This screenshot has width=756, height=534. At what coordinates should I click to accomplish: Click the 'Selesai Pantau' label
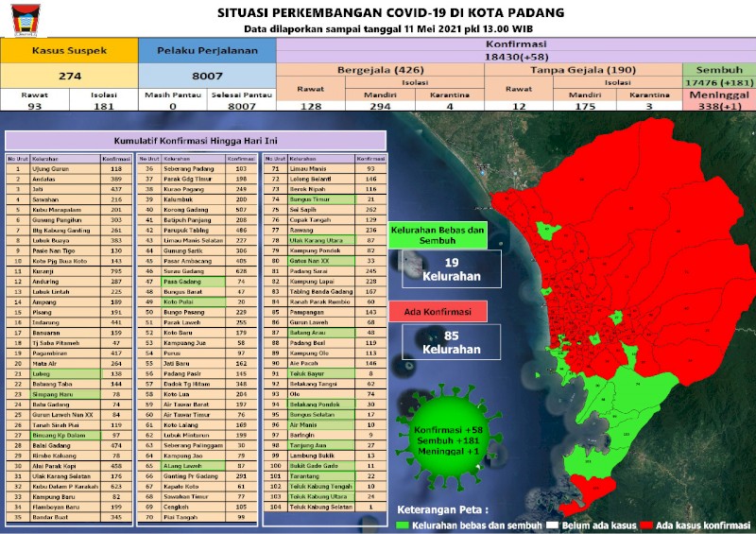[242, 95]
